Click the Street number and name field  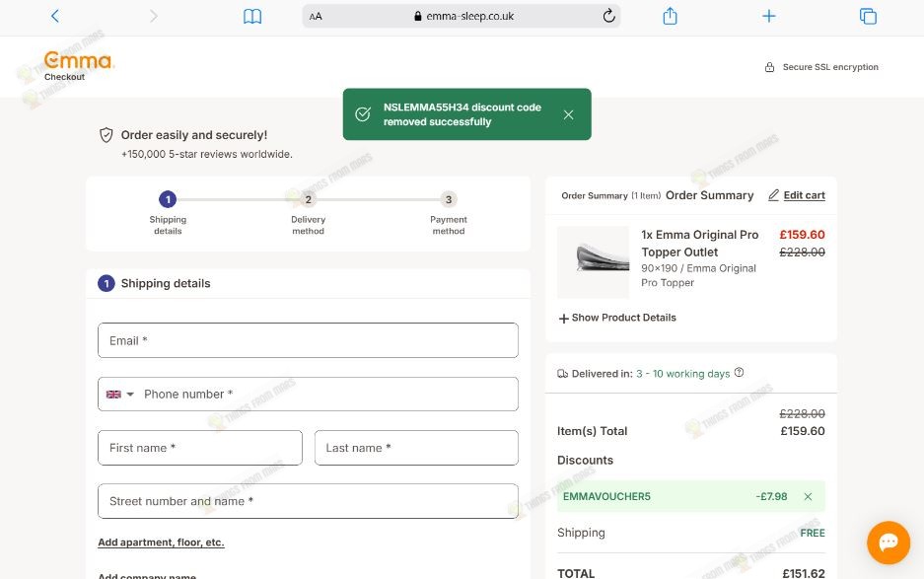[x=309, y=501]
